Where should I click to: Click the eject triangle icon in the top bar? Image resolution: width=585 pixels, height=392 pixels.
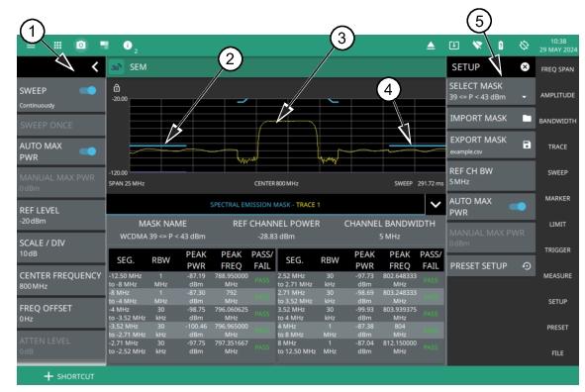pos(431,46)
